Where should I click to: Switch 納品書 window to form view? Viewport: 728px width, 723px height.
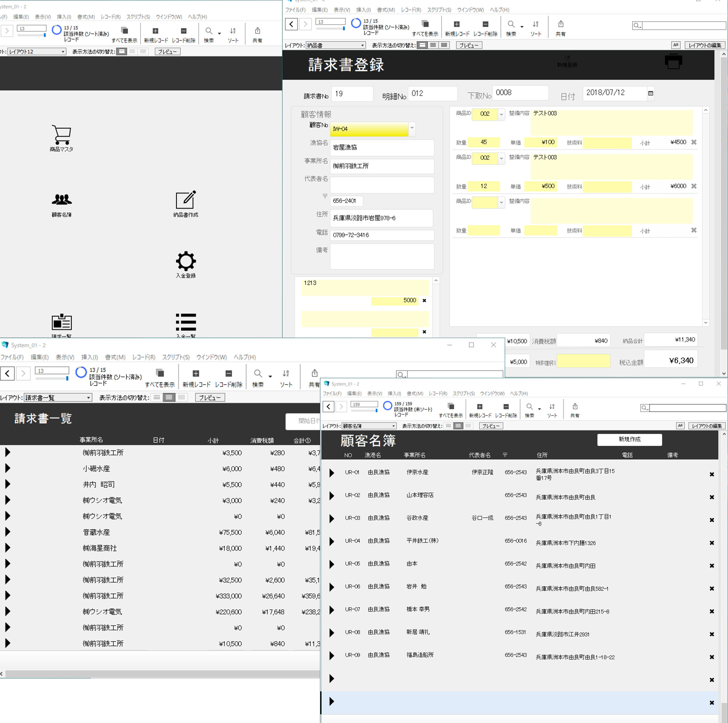(423, 45)
